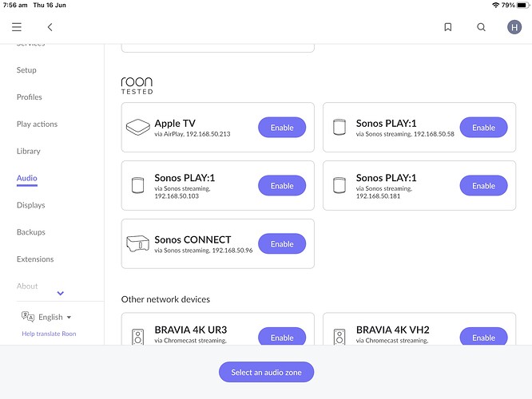Screen dimensions: 532x399
Task: Select the Audio settings tab
Action: [27, 178]
